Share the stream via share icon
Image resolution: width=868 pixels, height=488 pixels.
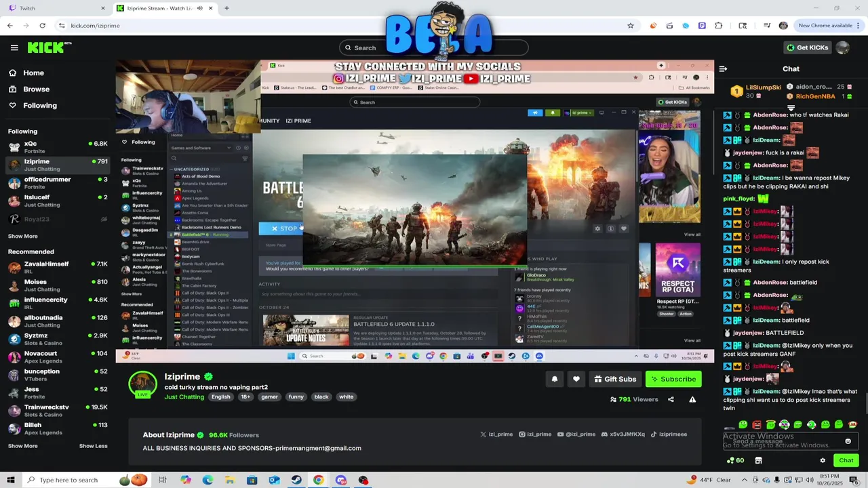coord(671,399)
